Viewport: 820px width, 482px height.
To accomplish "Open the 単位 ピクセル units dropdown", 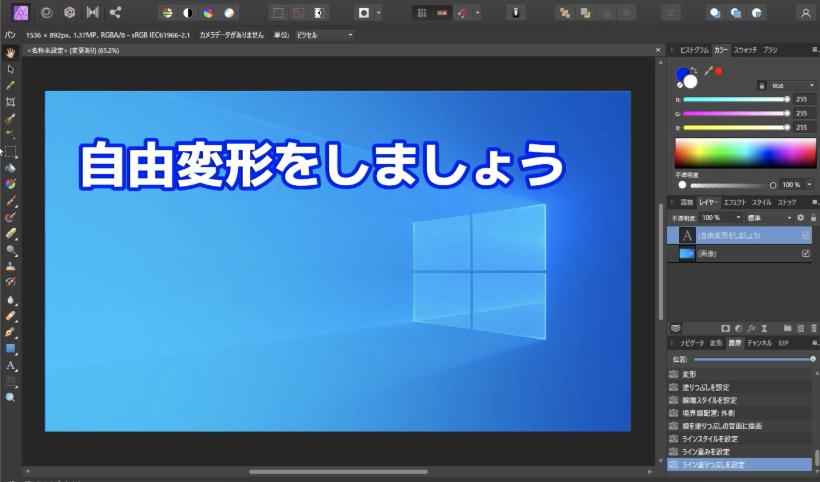I will [x=324, y=35].
